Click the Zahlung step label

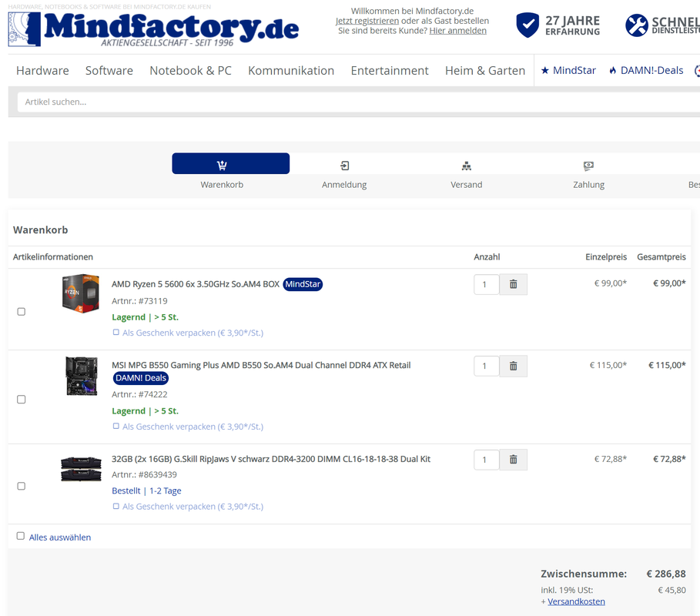tap(589, 185)
